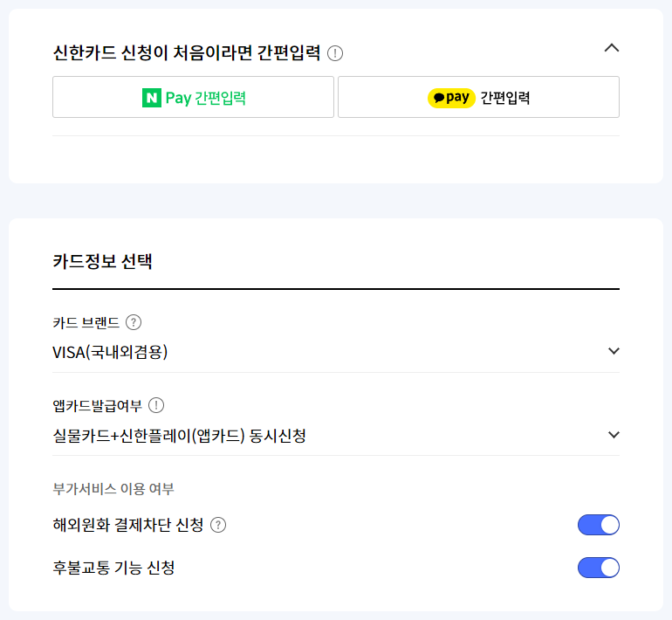Screen dimensions: 672x620
Task: Click the 부가서비스 이용 여부 label
Action: 113,489
